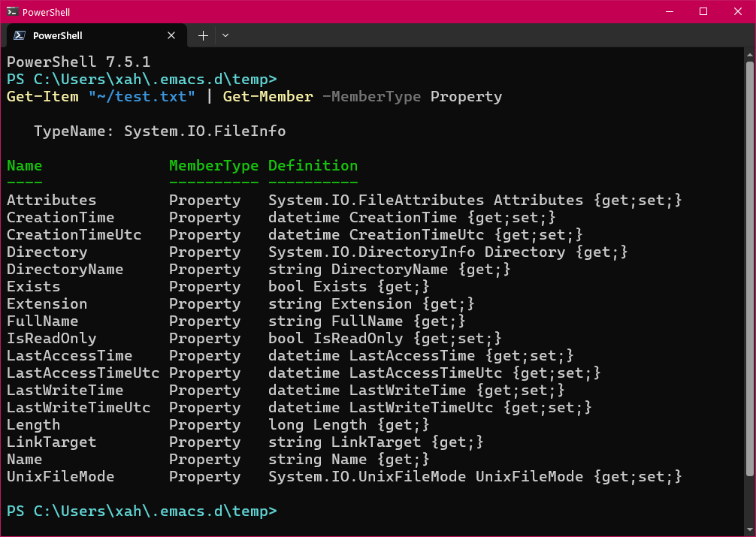Screen dimensions: 756x537
Task: Click "Length" in the Name column
Action: click(x=34, y=425)
